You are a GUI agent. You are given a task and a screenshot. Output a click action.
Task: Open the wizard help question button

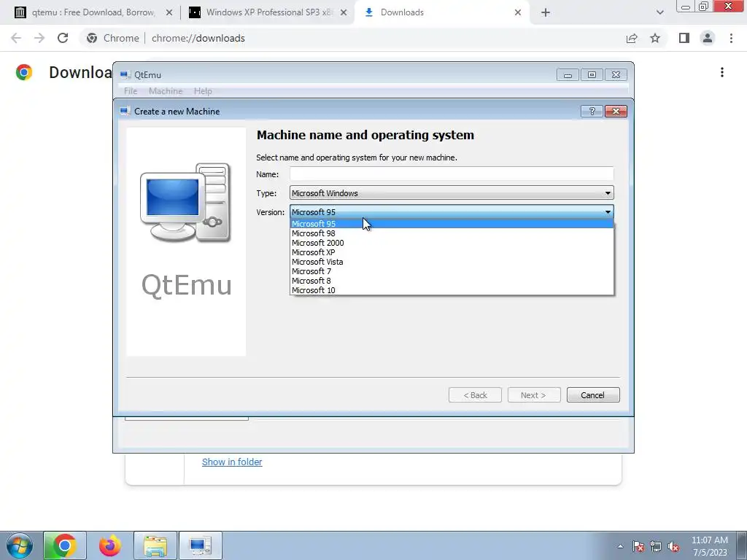coord(592,111)
